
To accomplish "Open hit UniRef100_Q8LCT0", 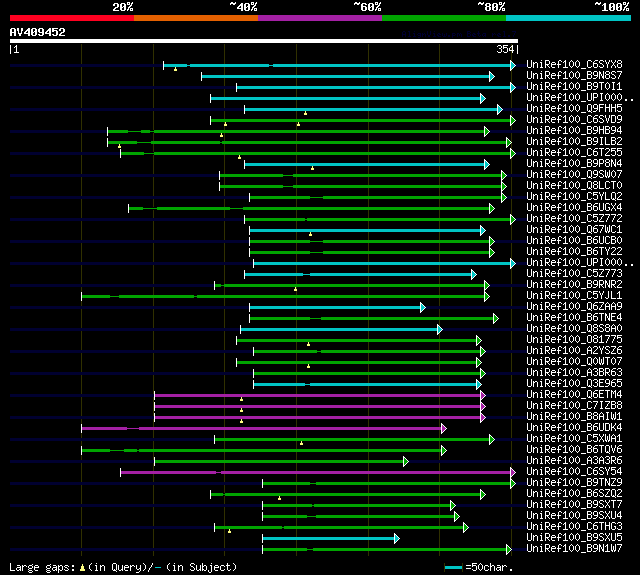I will [574, 186].
